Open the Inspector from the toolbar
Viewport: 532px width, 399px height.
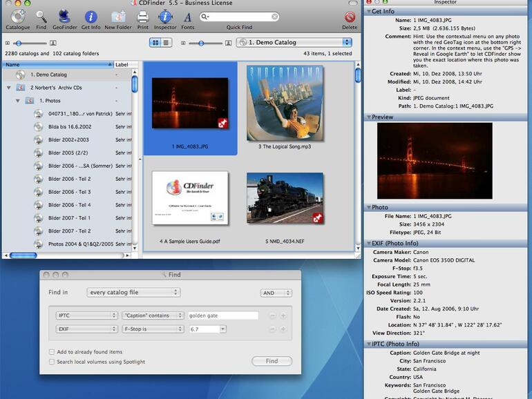coord(164,17)
